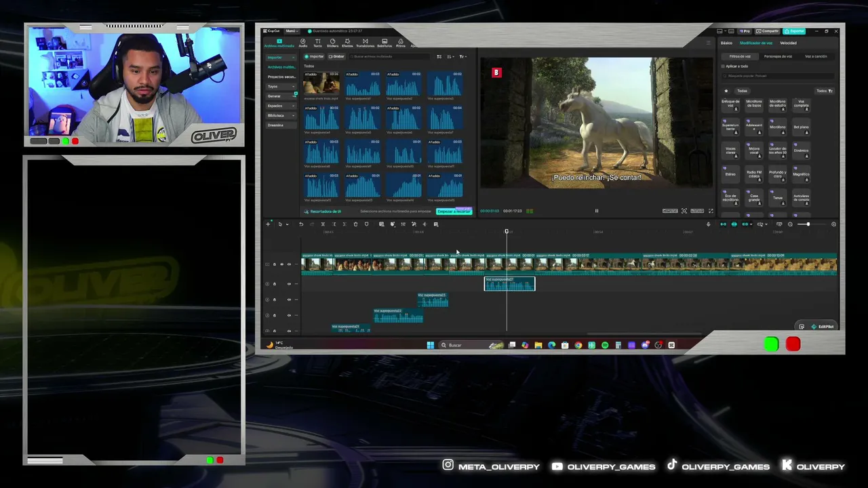Screen dimensions: 868x488
Task: Click the Grabar button
Action: tap(337, 56)
